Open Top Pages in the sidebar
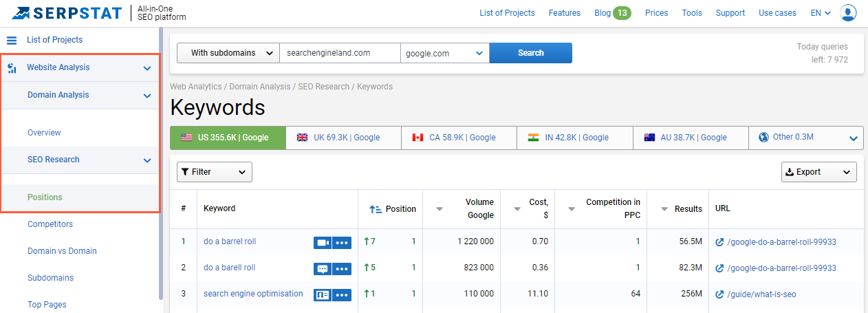 pos(47,305)
